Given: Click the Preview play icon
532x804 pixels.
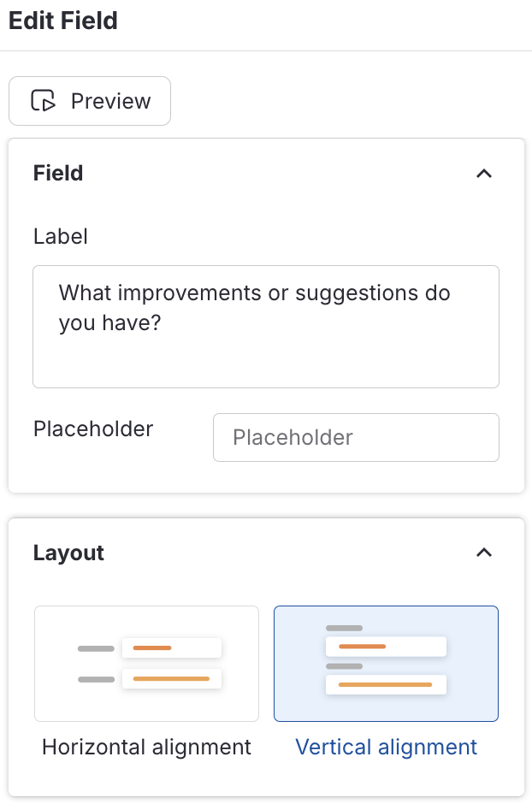Looking at the screenshot, I should (44, 101).
